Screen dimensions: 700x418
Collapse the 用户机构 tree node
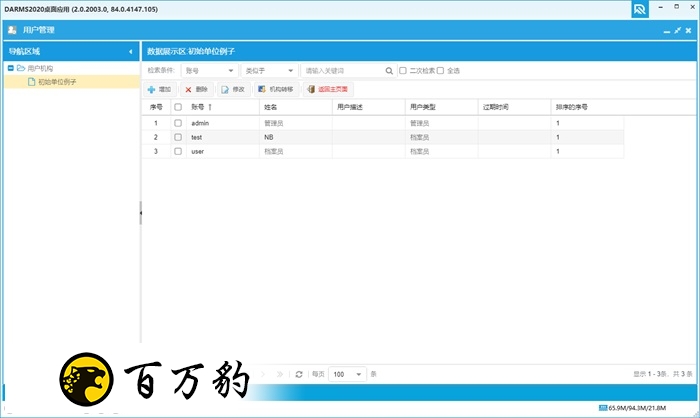pyautogui.click(x=10, y=68)
